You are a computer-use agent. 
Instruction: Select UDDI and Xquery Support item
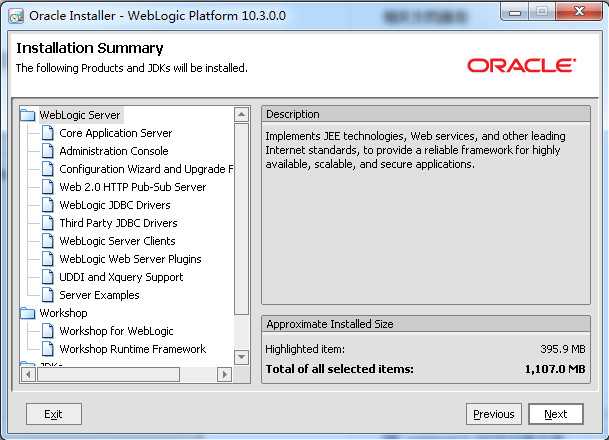(121, 277)
